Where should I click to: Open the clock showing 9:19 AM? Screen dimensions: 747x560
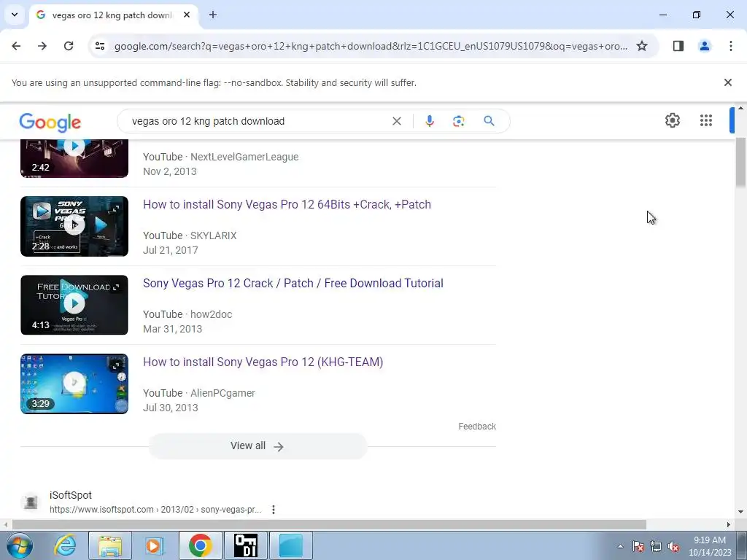point(710,546)
